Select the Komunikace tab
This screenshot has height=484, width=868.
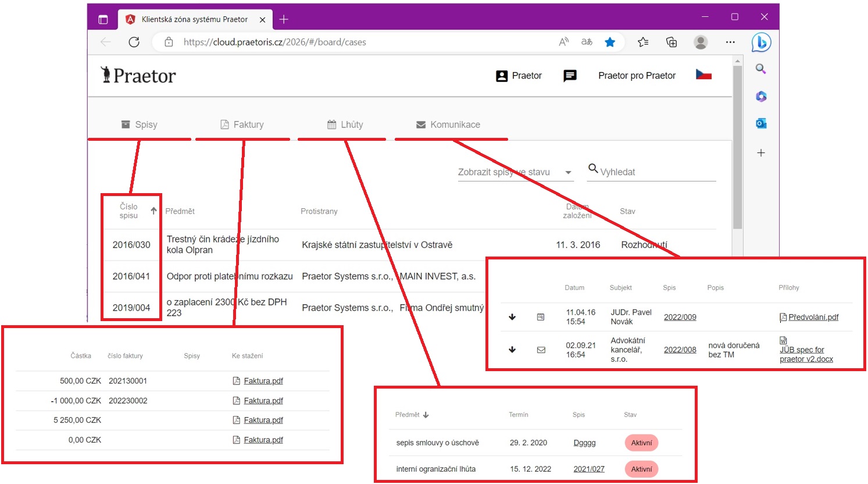pos(448,124)
